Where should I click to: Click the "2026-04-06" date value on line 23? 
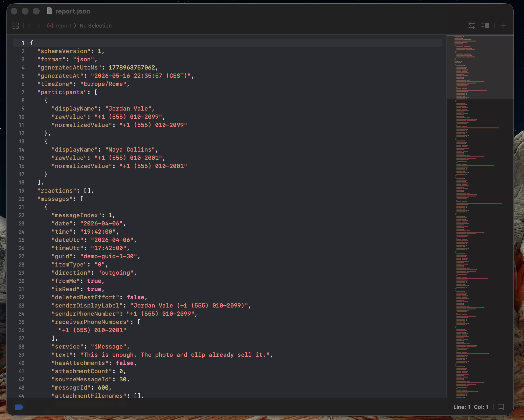tap(101, 224)
